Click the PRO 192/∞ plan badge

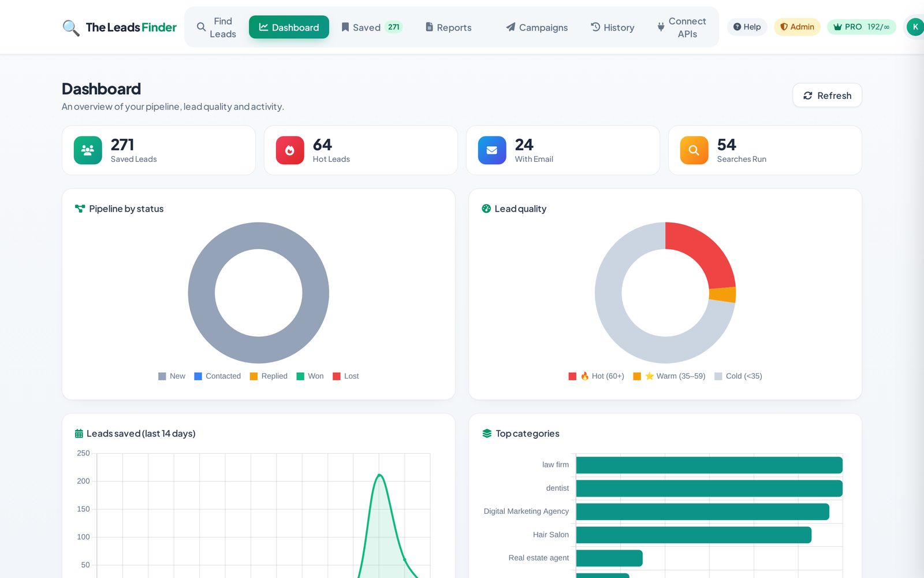pos(862,27)
